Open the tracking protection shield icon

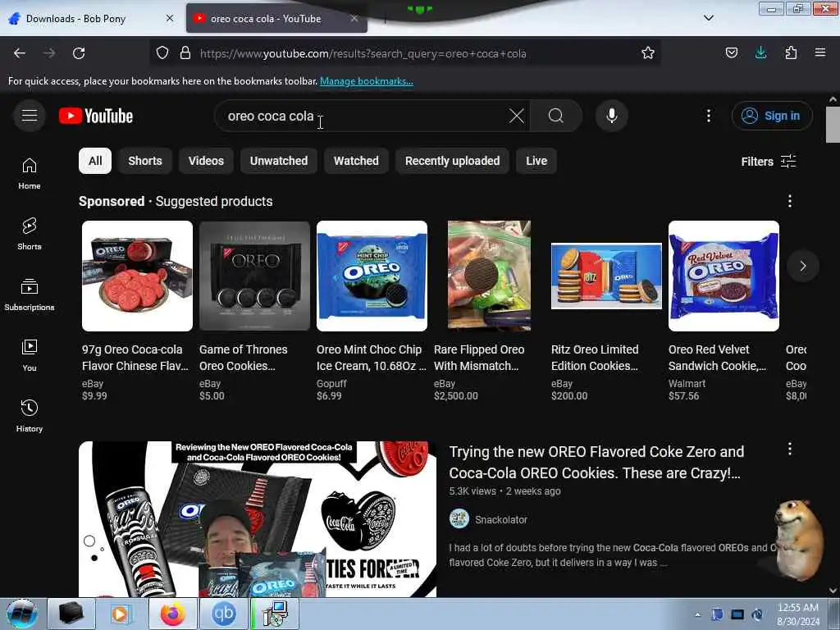pyautogui.click(x=162, y=53)
